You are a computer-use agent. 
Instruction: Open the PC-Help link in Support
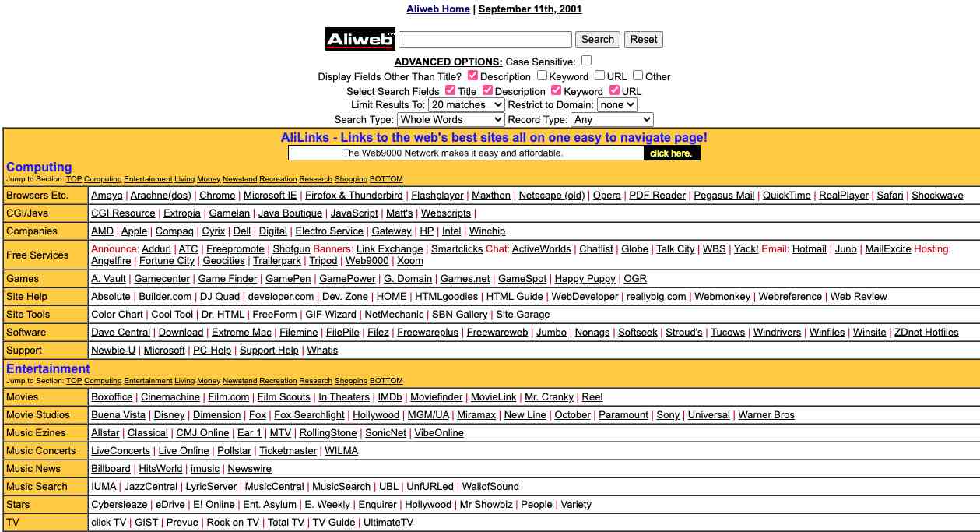point(212,351)
